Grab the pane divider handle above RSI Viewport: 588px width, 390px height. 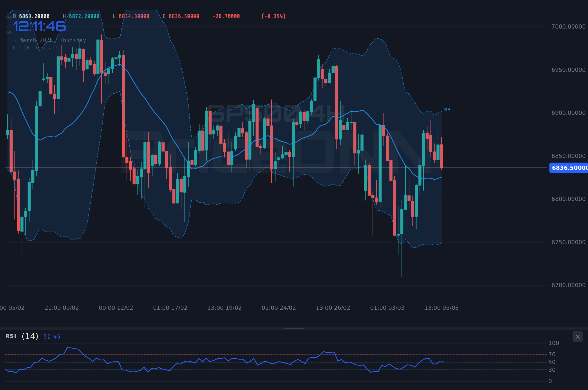(x=294, y=329)
